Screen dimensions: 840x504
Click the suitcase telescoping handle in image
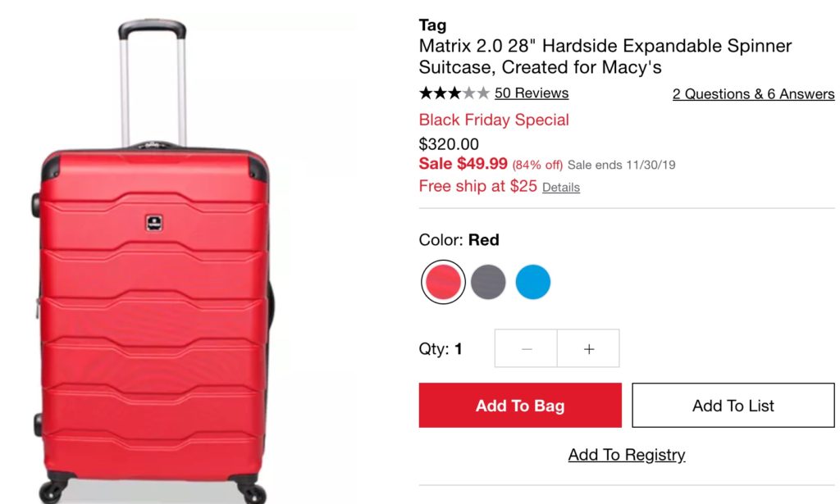coord(153,83)
